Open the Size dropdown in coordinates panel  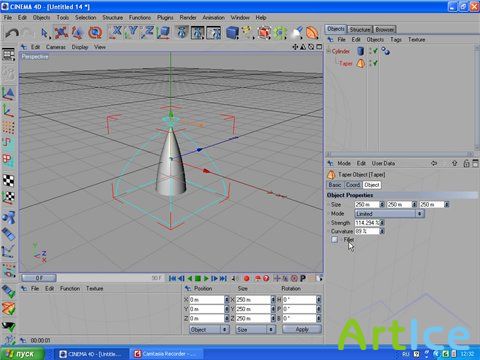coord(255,329)
